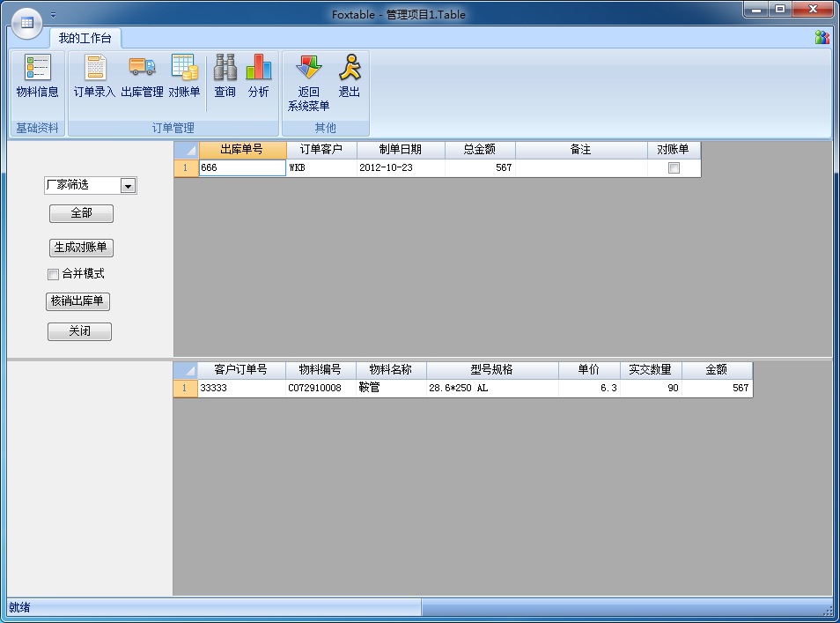840x623 pixels.
Task: Select cell WKB in upper table
Action: click(321, 167)
